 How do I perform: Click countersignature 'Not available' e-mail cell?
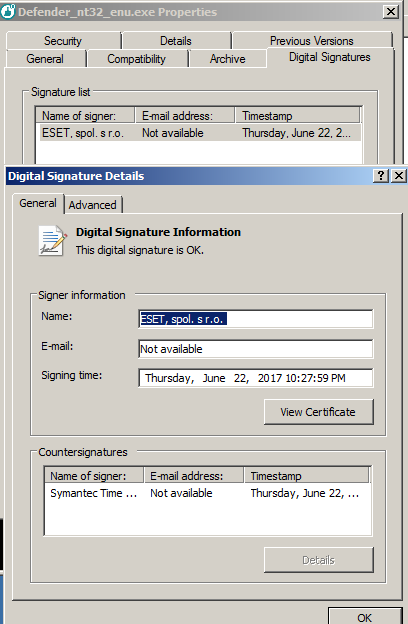click(181, 493)
